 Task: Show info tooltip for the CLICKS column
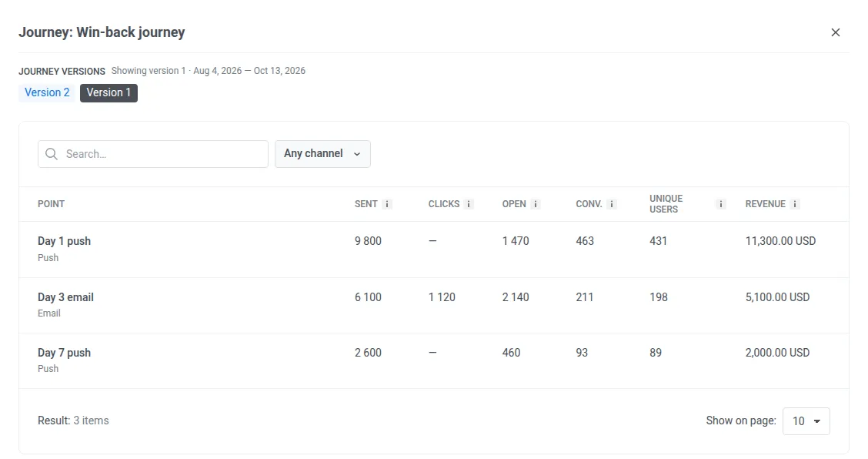[x=469, y=204]
